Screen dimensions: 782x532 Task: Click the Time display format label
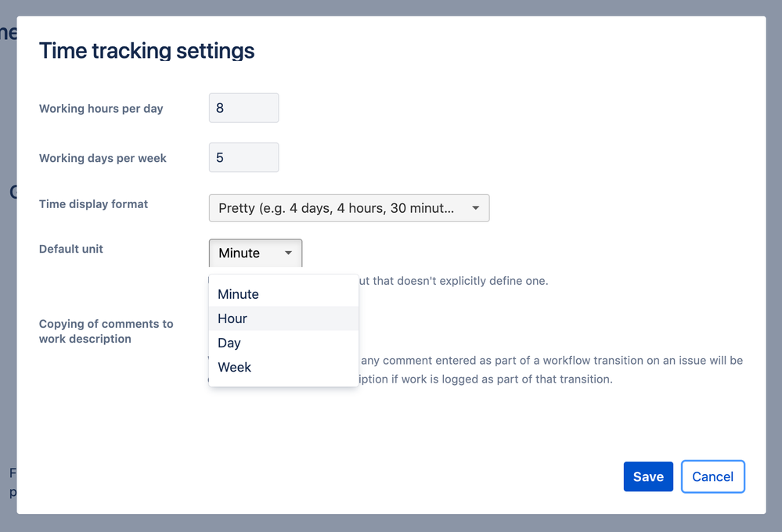click(x=93, y=204)
